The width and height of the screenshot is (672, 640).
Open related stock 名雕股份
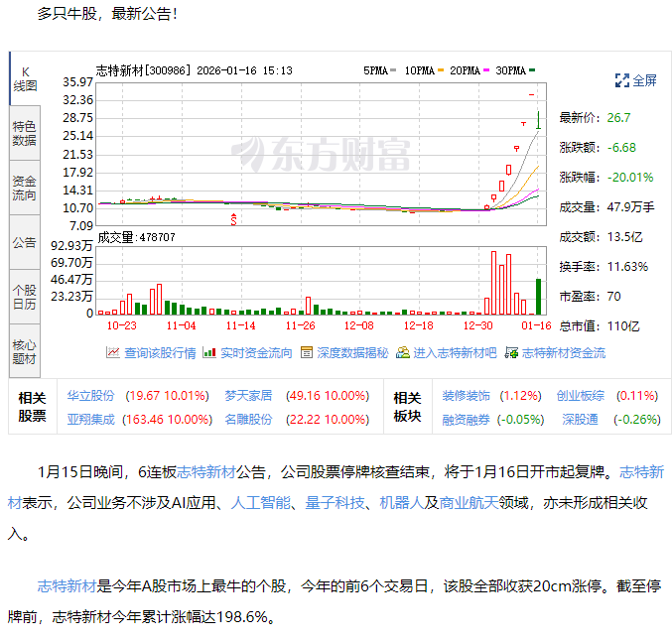coord(248,420)
